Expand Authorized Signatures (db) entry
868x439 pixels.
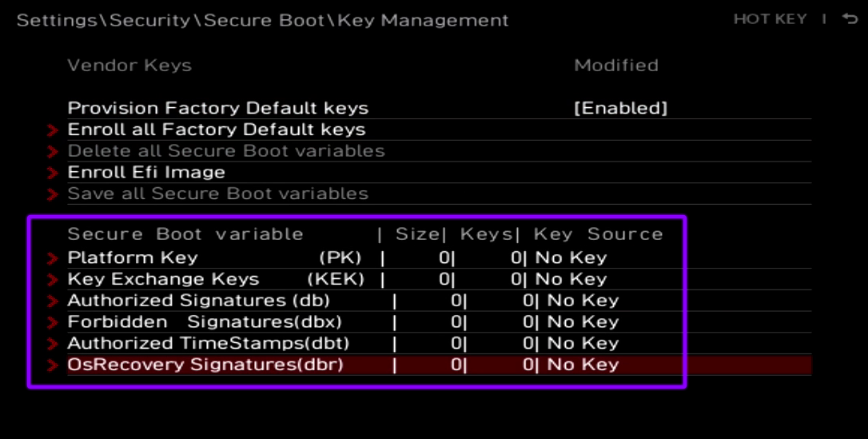tap(198, 301)
